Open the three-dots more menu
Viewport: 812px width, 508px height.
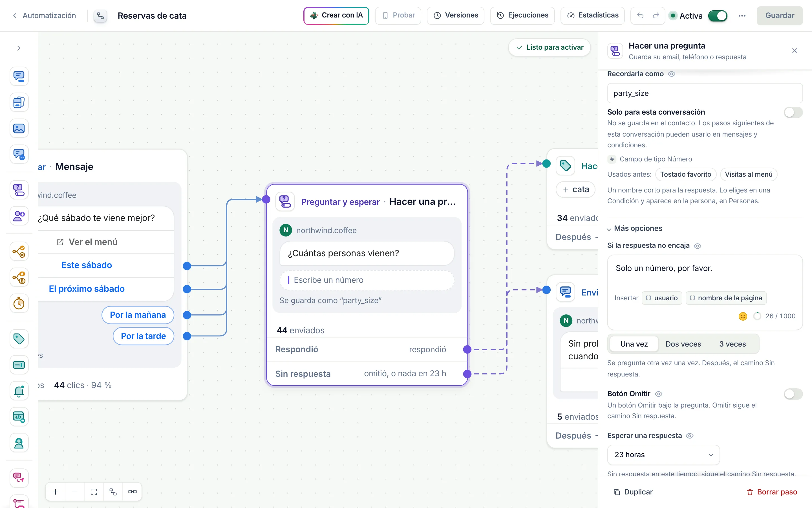pos(742,16)
